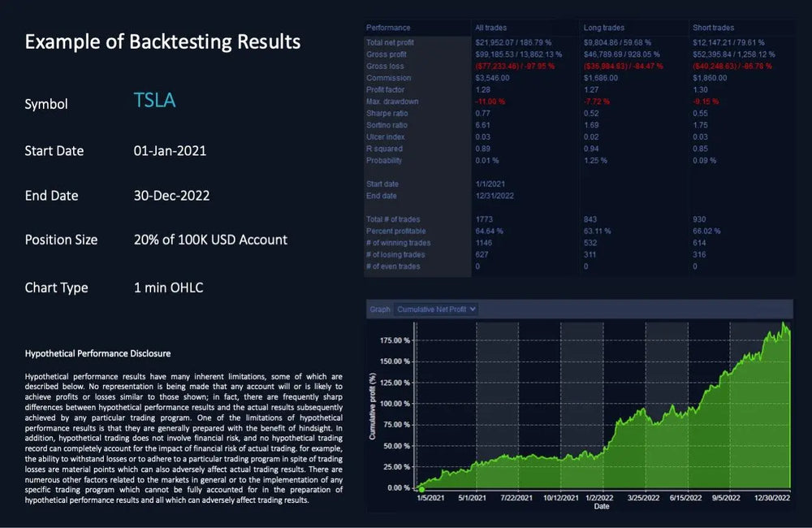This screenshot has width=812, height=528.
Task: Click the 100.00 % y-axis label
Action: (x=395, y=403)
